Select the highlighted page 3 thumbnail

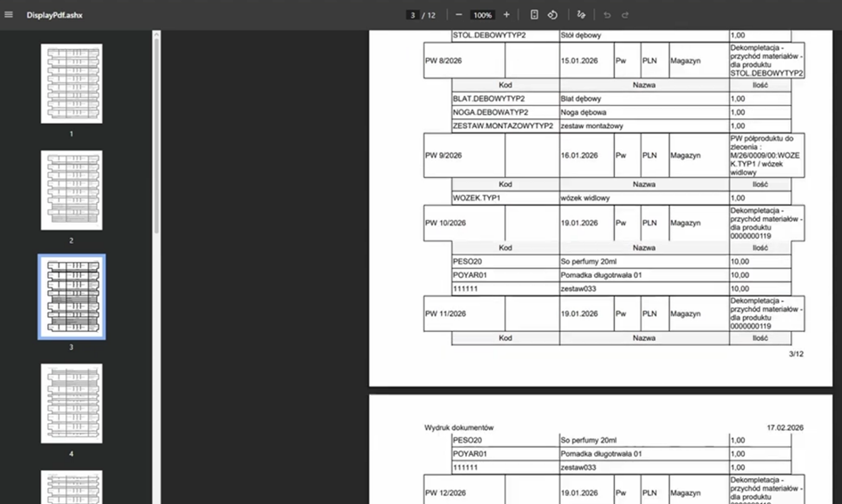pyautogui.click(x=71, y=297)
